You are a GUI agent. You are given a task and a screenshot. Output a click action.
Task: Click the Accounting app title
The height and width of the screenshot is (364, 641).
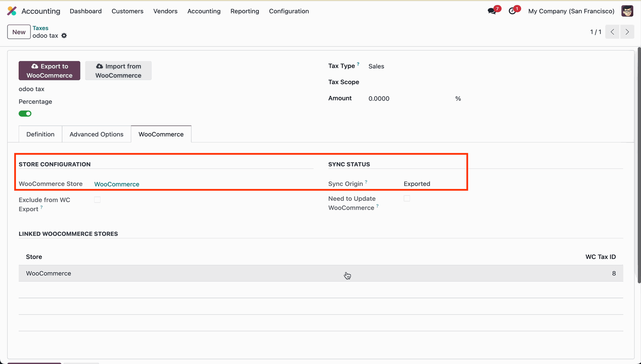41,11
